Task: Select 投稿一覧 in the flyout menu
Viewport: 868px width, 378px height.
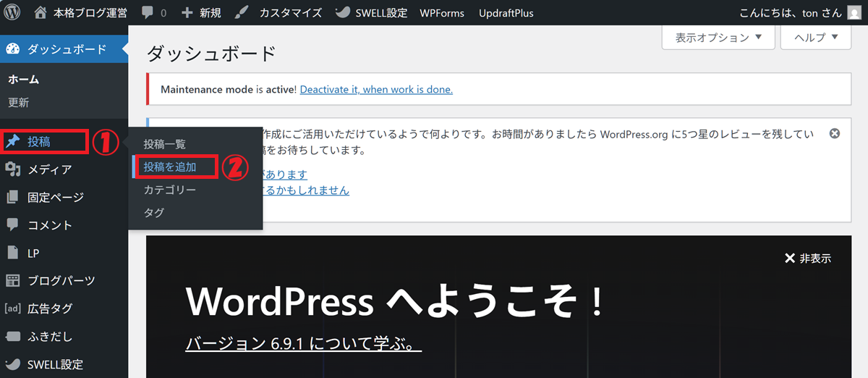Action: 165,144
